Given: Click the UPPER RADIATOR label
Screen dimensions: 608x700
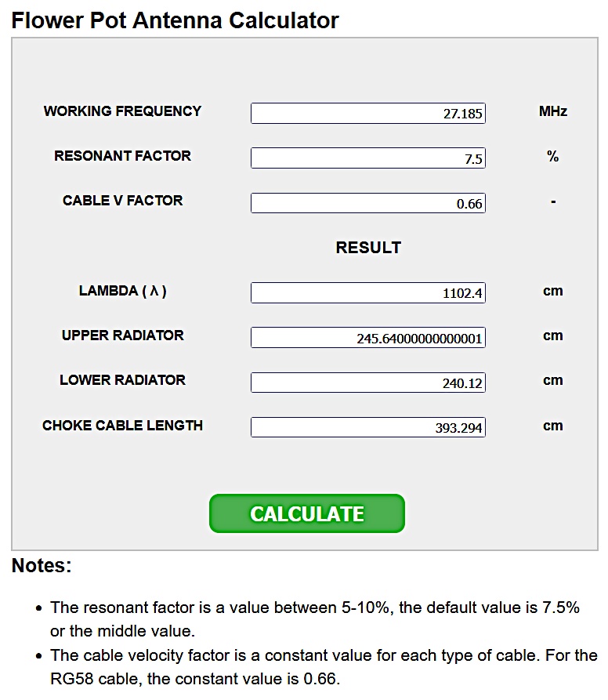Looking at the screenshot, I should [122, 335].
